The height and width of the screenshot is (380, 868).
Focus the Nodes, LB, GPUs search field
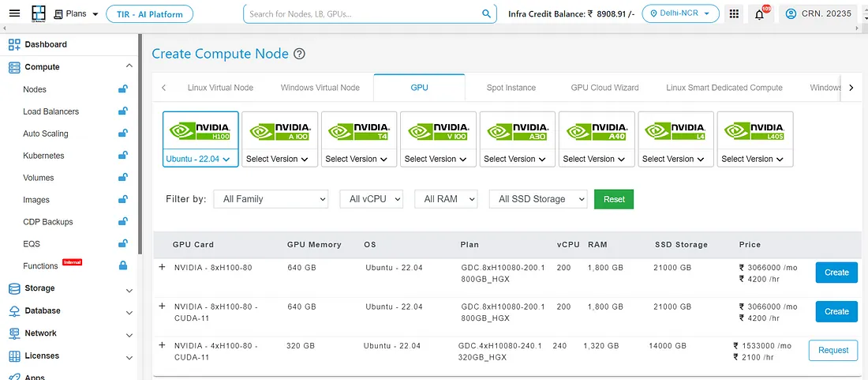(363, 14)
